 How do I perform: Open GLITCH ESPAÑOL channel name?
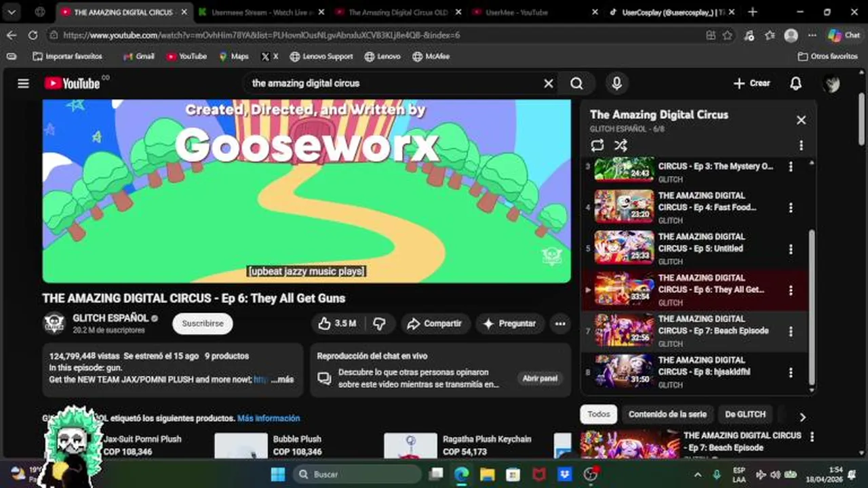(x=111, y=318)
